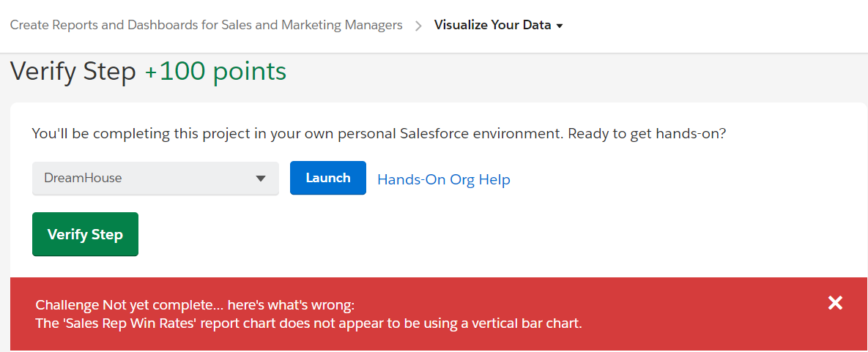Image resolution: width=868 pixels, height=352 pixels.
Task: Click the breadcrumb separator chevron
Action: [418, 26]
